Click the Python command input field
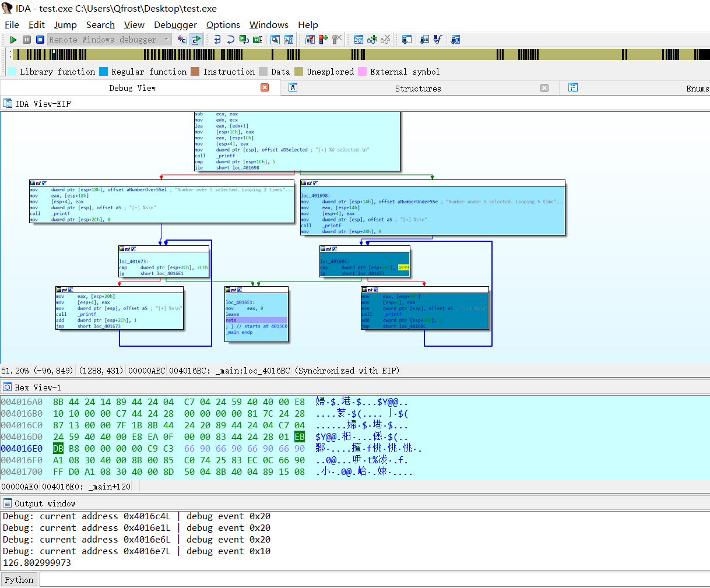 374,579
